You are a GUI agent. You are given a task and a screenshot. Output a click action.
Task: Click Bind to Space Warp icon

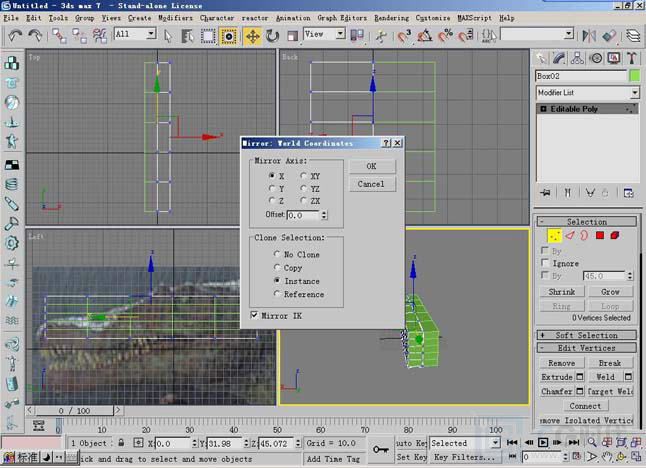pyautogui.click(x=100, y=36)
